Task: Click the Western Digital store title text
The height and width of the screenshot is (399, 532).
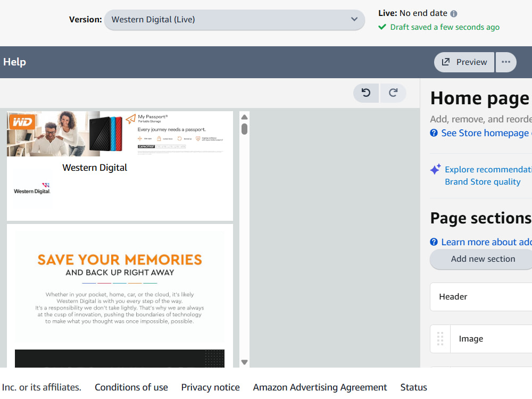Action: 95,168
